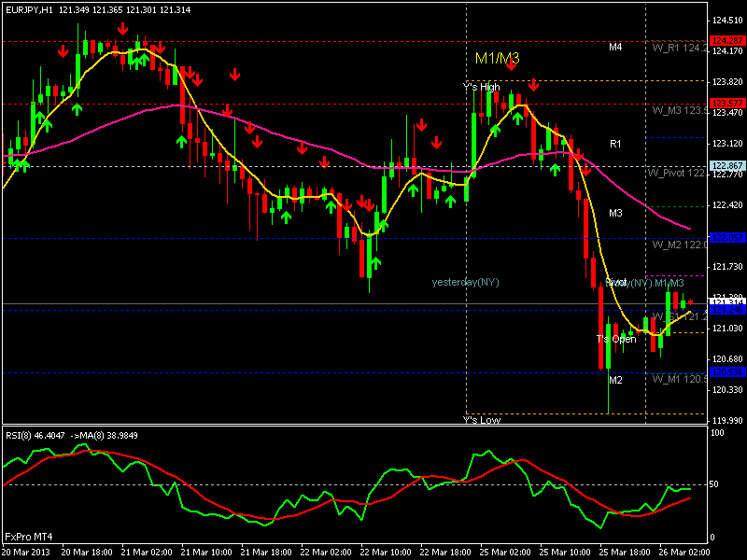Click the W_R1 124.2 weekly level label

click(680, 48)
